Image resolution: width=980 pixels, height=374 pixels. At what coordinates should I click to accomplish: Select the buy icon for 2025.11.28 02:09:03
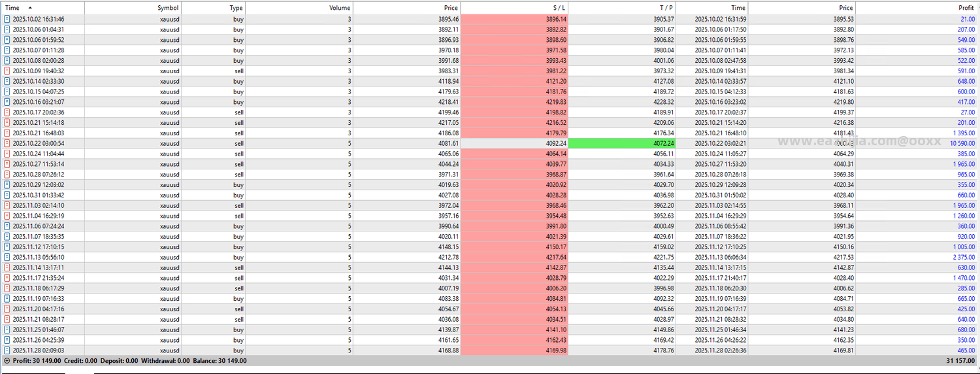click(x=7, y=350)
